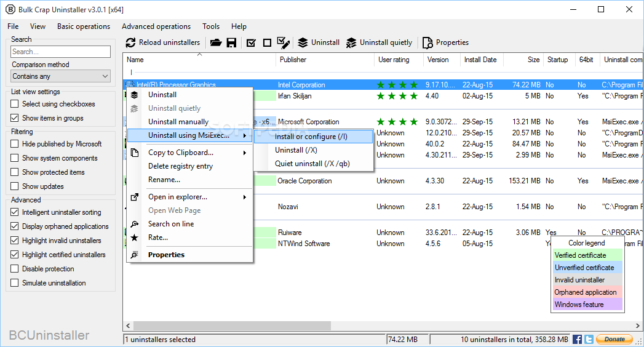Click the Orphaned application legend color
Image resolution: width=644 pixels, height=347 pixels.
point(587,292)
